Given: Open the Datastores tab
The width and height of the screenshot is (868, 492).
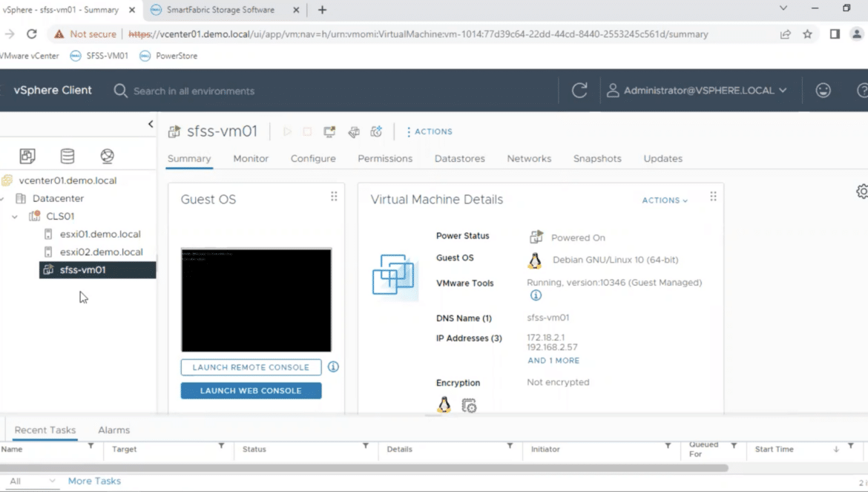Looking at the screenshot, I should coord(459,158).
